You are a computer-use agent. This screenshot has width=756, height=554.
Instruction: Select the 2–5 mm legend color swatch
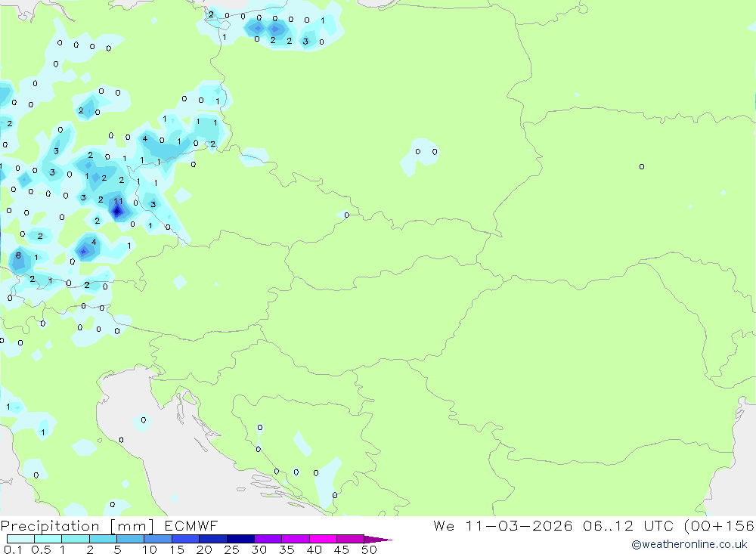point(103,539)
